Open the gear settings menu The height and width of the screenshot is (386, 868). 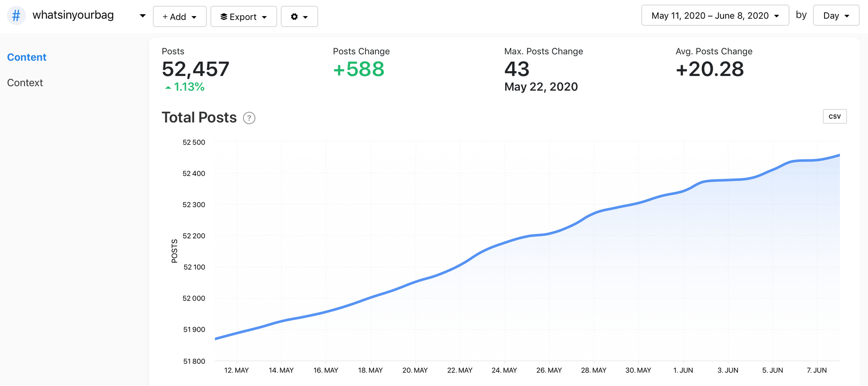coord(299,16)
